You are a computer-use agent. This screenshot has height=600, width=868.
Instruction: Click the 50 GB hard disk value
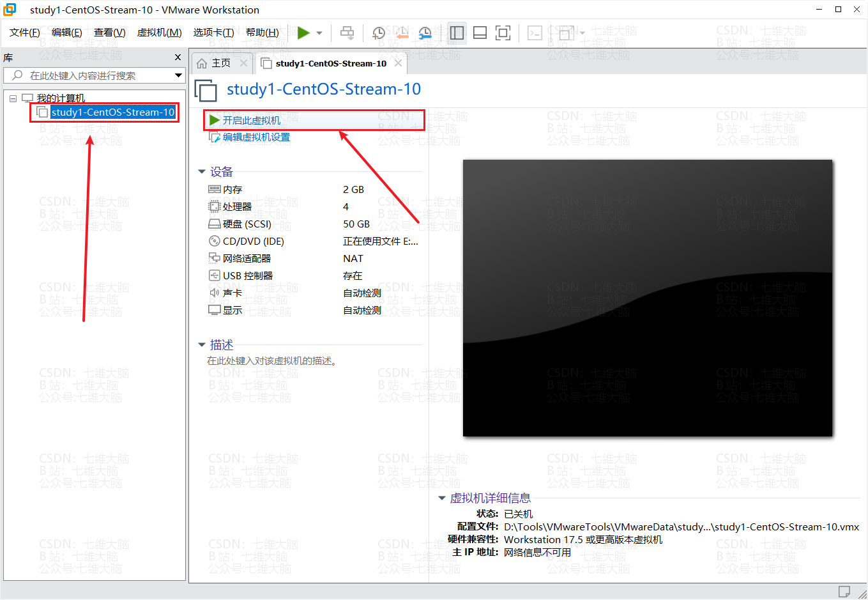(356, 224)
